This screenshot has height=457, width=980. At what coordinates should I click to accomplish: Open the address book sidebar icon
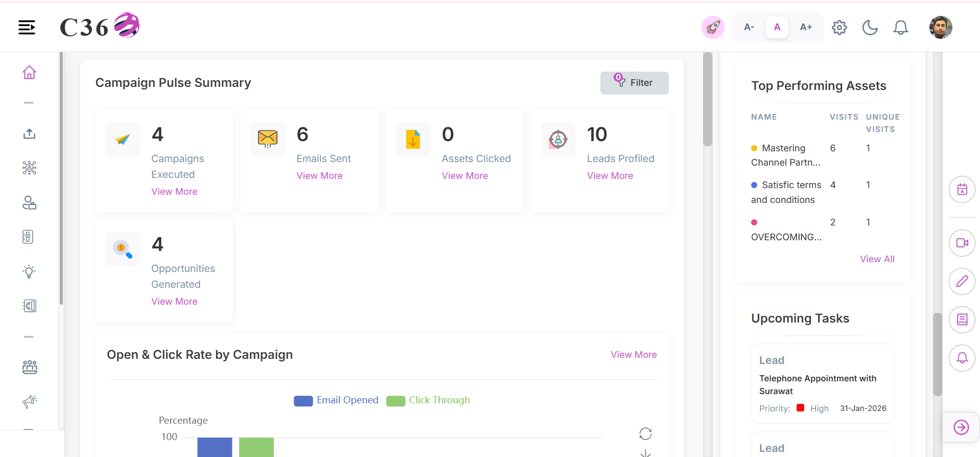click(28, 237)
